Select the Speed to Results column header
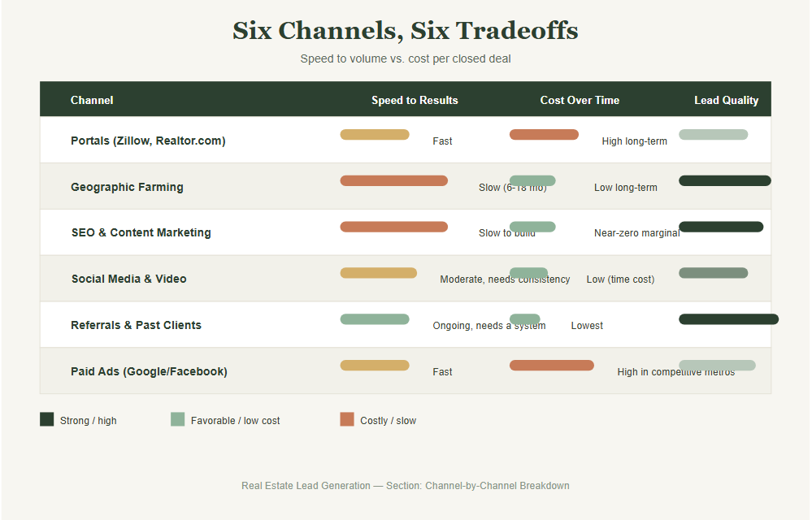Image resolution: width=812 pixels, height=520 pixels. click(415, 101)
